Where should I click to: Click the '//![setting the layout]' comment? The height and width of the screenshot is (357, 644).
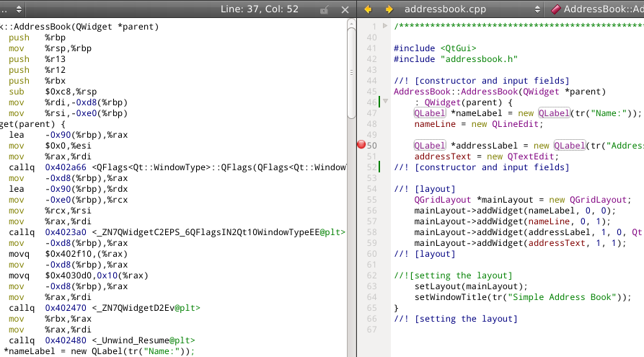coord(453,276)
